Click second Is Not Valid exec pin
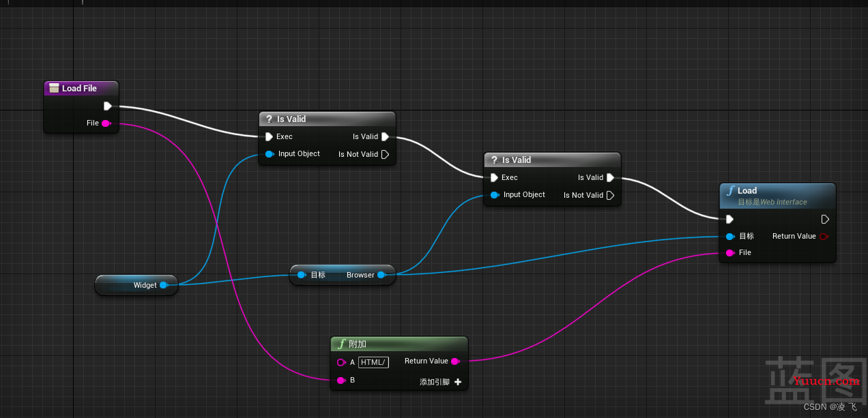This screenshot has width=868, height=418. tap(611, 195)
